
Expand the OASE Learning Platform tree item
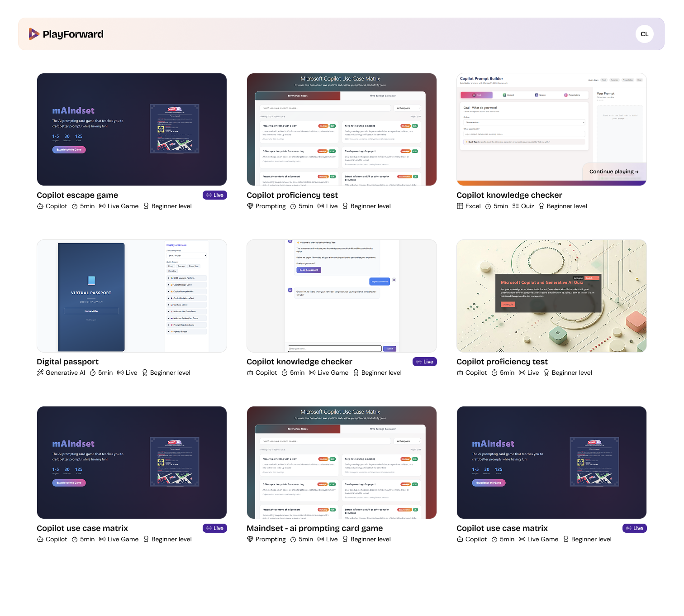click(169, 278)
